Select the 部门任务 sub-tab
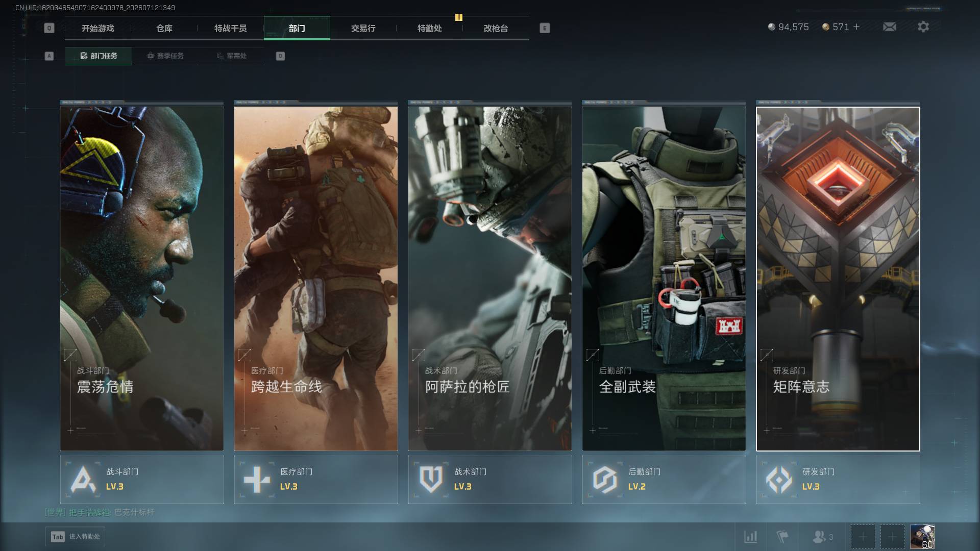 pos(99,56)
